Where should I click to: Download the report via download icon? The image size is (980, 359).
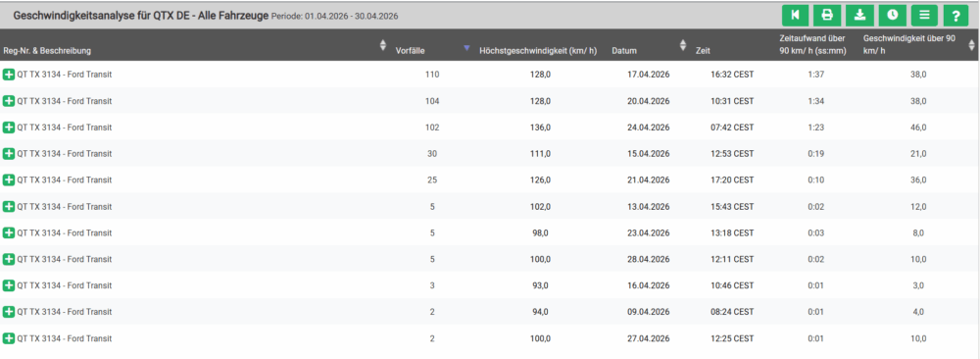(x=859, y=15)
